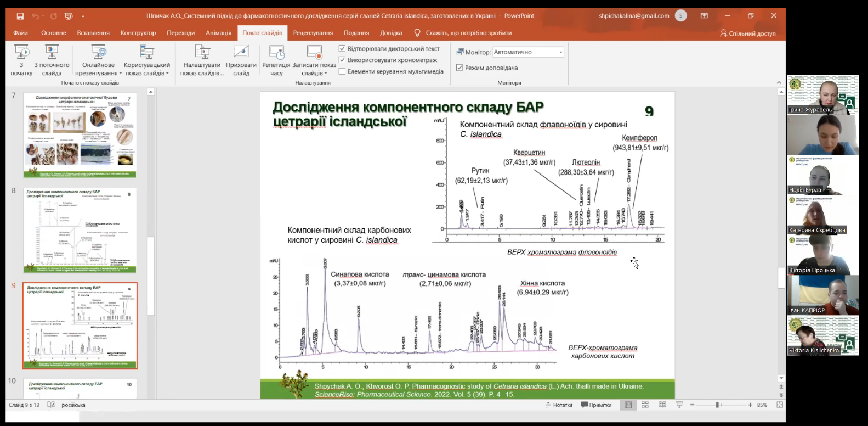Click the monitor icon beside Монітор label
Image resolution: width=868 pixels, height=426 pixels.
coord(460,52)
